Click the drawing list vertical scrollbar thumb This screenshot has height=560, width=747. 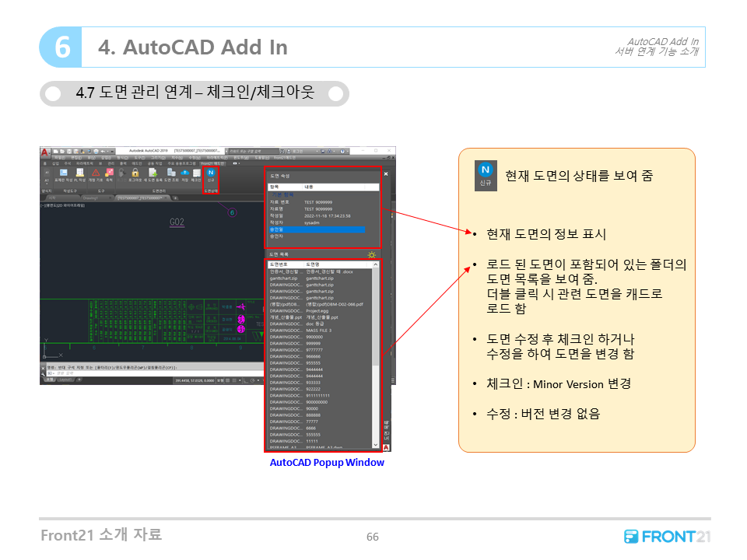(375, 317)
